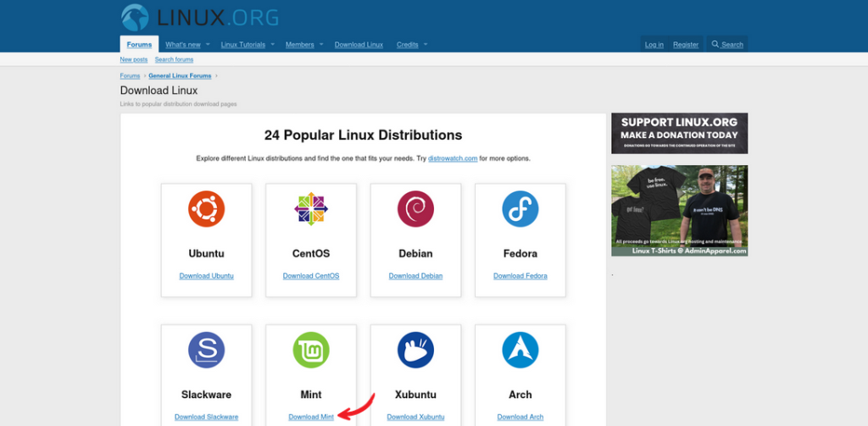Click the Linux.org site logo
This screenshot has height=426, width=868.
coord(199,17)
